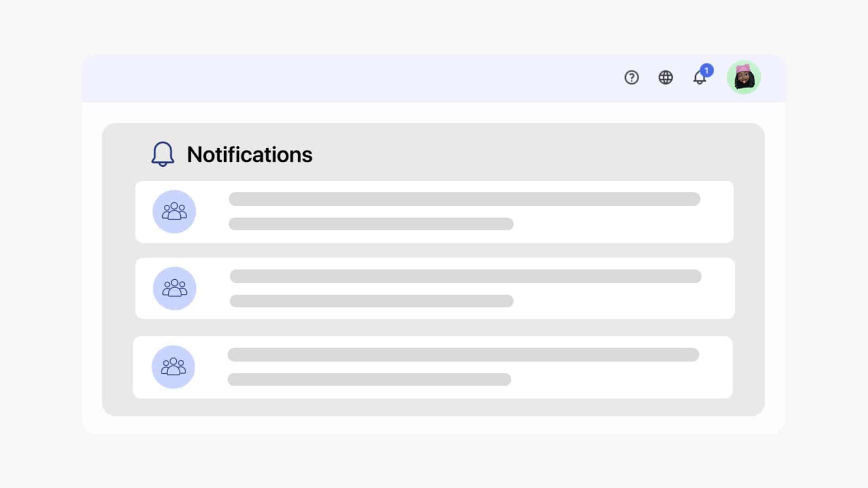The width and height of the screenshot is (868, 488).
Task: Click the Notifications heading text
Action: click(250, 155)
